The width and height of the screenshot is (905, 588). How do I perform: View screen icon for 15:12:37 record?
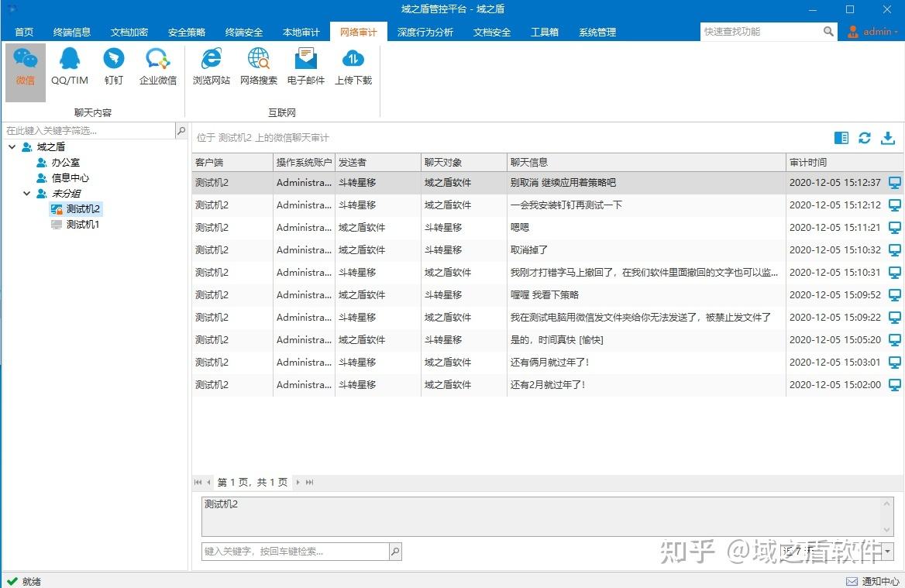click(x=895, y=183)
